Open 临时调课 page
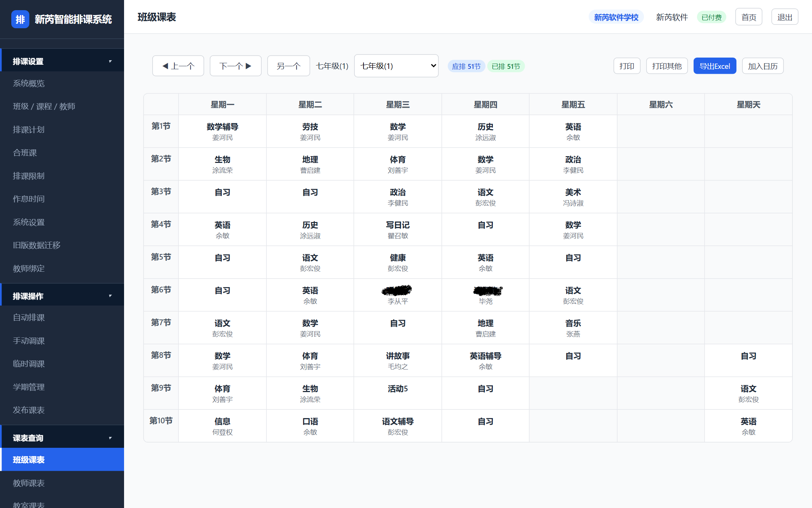This screenshot has height=508, width=812. pyautogui.click(x=62, y=364)
